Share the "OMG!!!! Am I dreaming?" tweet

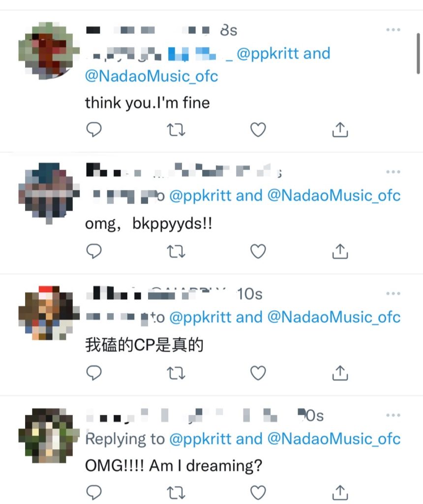[x=340, y=493]
